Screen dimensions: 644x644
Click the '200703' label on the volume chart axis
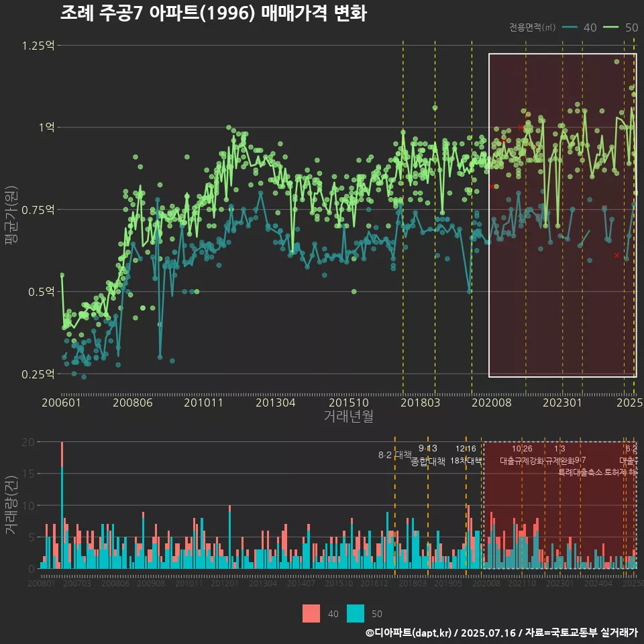pos(76,583)
